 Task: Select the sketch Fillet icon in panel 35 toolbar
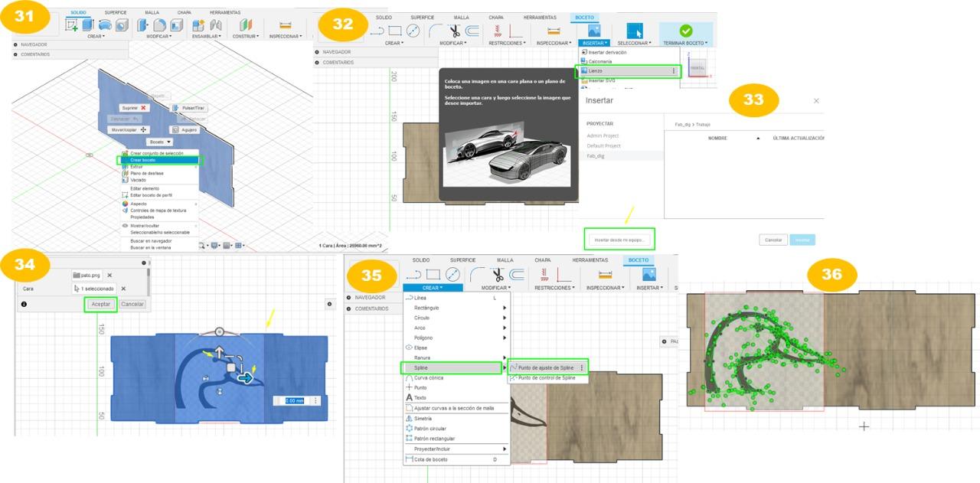(479, 275)
